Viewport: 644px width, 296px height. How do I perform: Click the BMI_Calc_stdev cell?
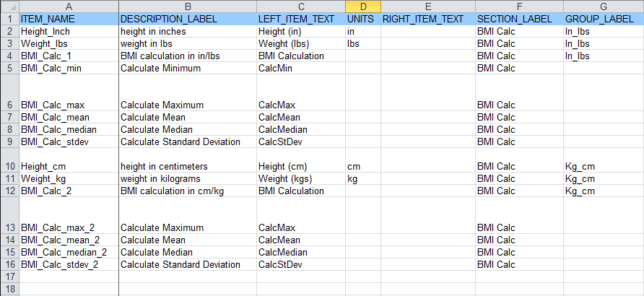click(x=69, y=142)
